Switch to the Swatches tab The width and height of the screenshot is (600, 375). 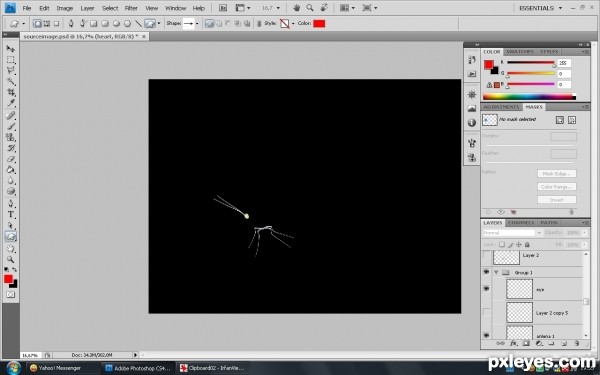pyautogui.click(x=520, y=52)
